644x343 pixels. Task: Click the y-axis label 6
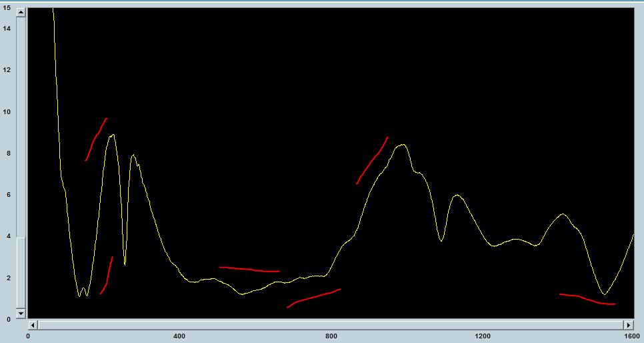click(7, 195)
